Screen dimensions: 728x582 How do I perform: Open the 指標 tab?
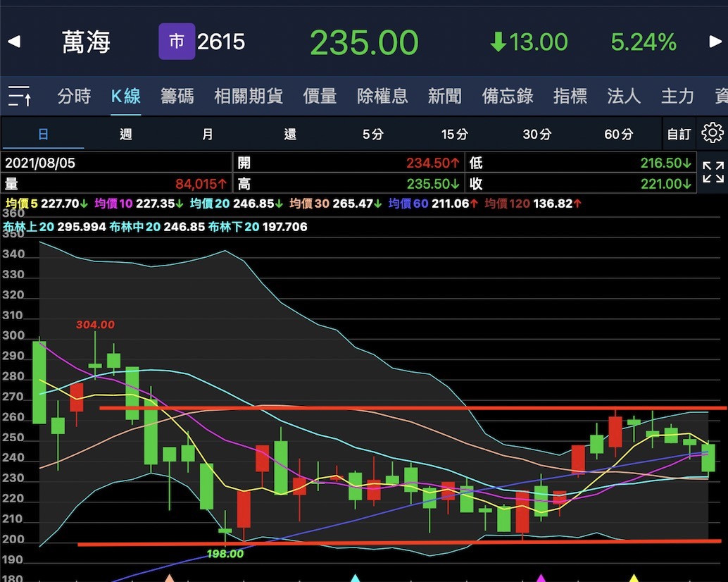570,96
